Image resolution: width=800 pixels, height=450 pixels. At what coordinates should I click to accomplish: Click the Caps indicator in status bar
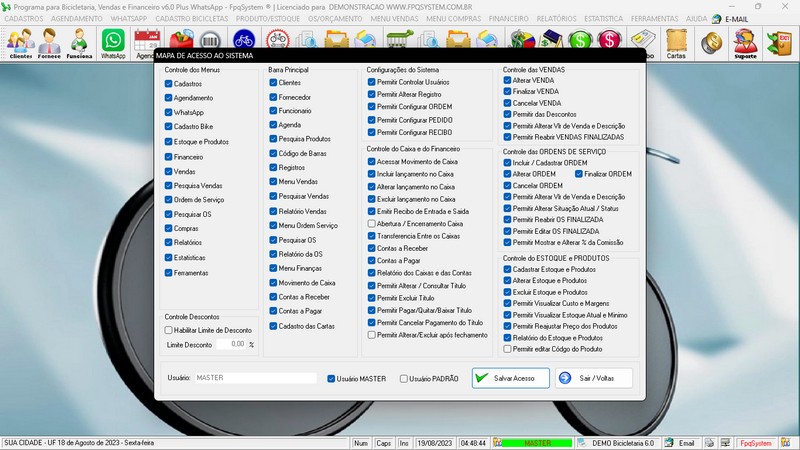[383, 443]
